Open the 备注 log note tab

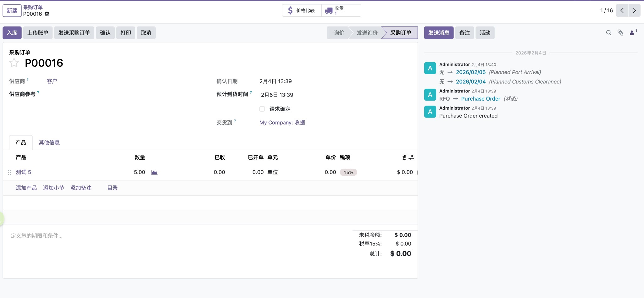(x=464, y=33)
